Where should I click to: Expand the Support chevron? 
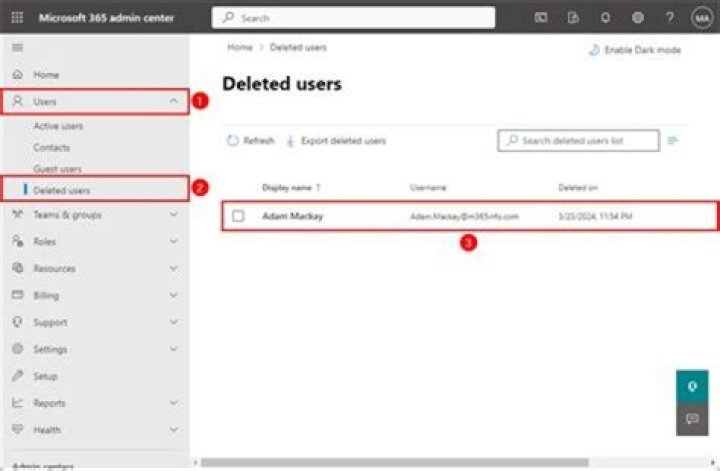(174, 322)
